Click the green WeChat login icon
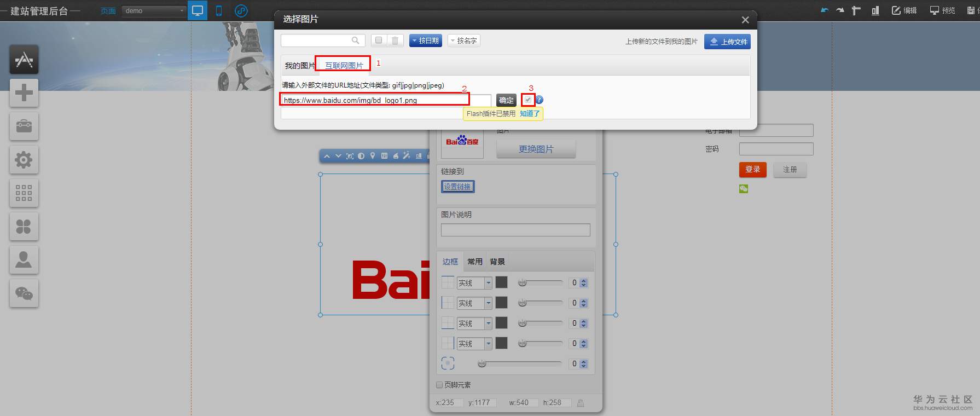This screenshot has width=980, height=416. 744,189
